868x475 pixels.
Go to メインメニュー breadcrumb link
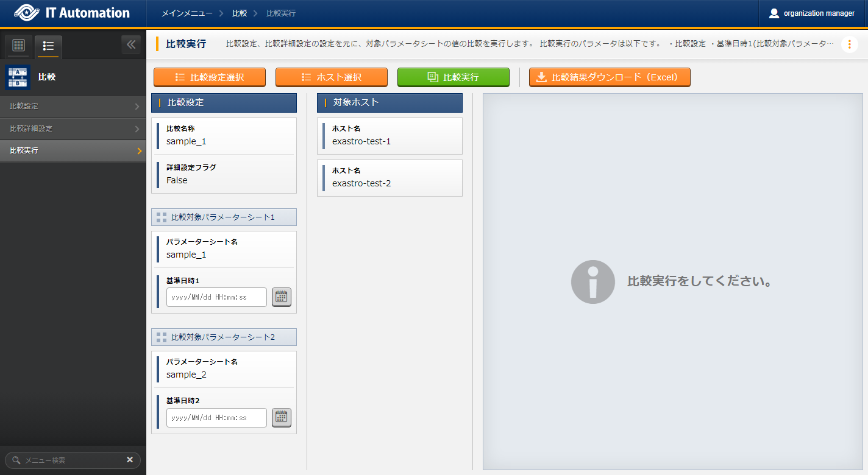(x=187, y=13)
